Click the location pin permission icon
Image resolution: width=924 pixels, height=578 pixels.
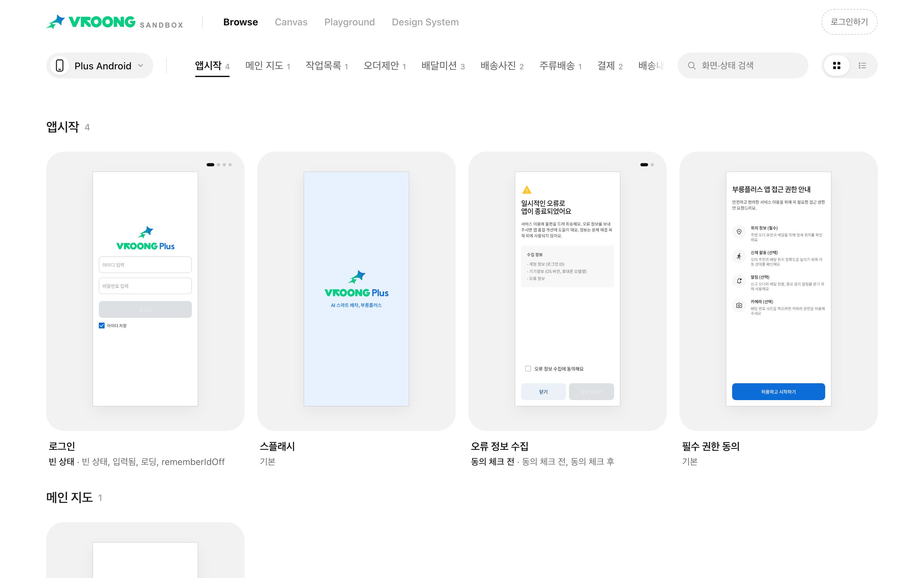pos(739,232)
